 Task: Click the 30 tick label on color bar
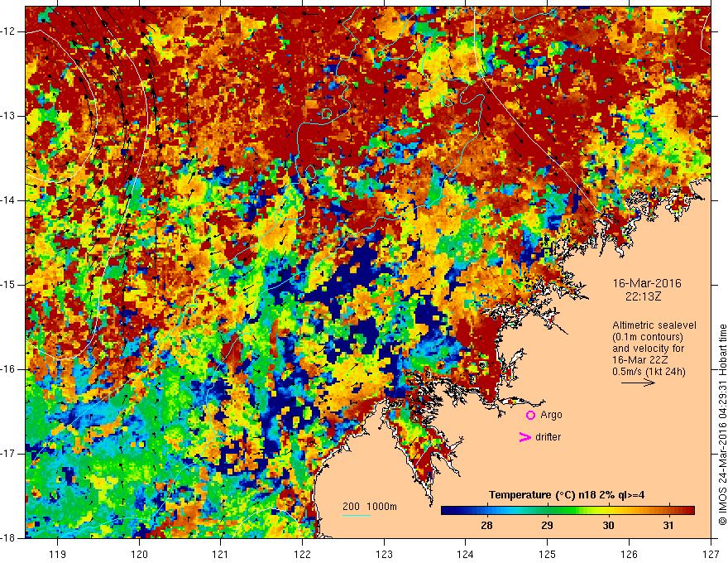pos(608,526)
